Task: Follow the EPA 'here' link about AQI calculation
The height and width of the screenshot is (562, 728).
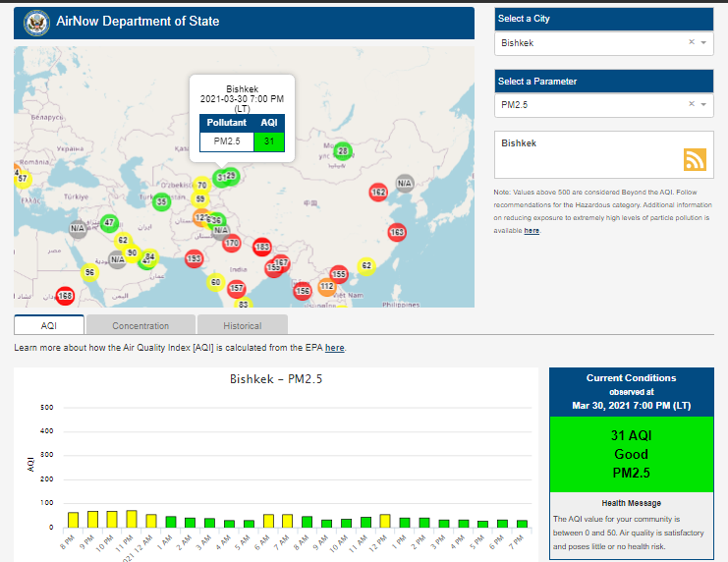Action: (x=334, y=348)
